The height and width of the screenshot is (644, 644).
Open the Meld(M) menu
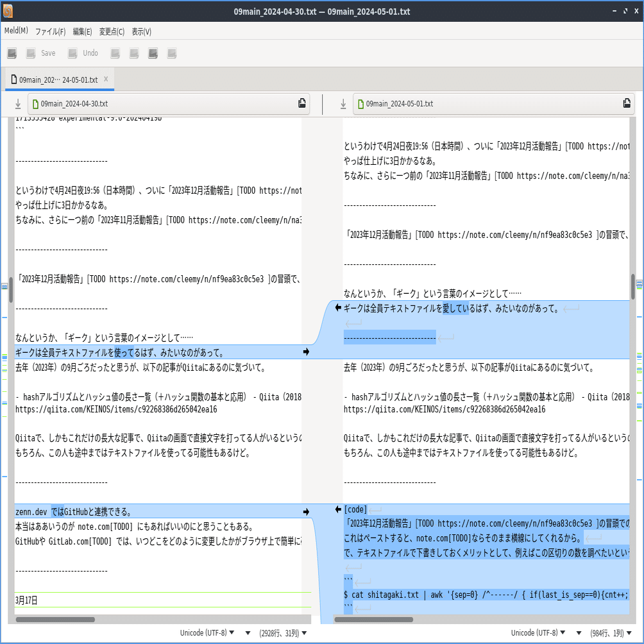pyautogui.click(x=16, y=31)
